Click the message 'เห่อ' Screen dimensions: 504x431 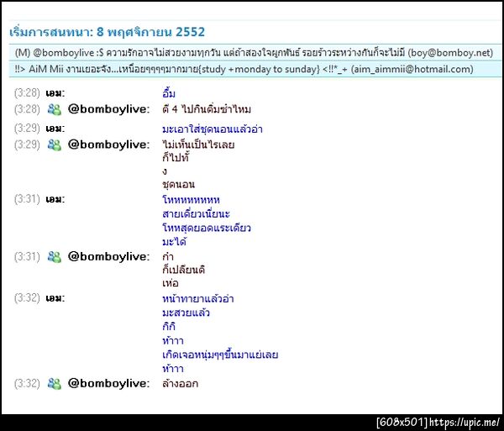[x=171, y=283]
